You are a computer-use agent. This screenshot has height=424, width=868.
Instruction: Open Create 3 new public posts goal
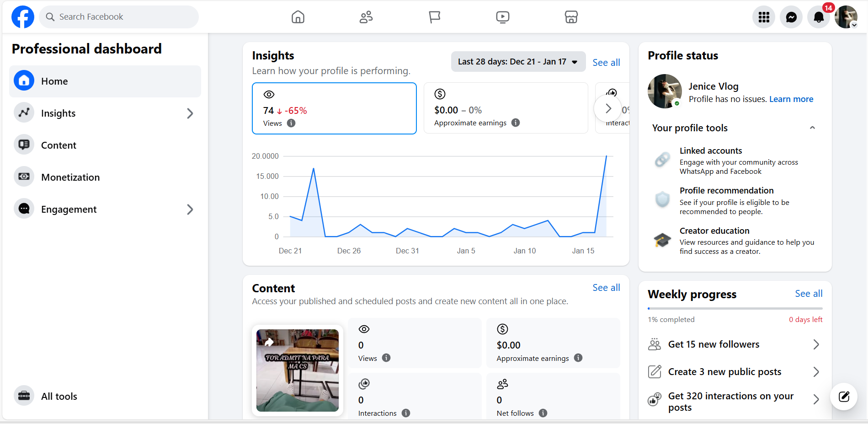[x=735, y=372]
